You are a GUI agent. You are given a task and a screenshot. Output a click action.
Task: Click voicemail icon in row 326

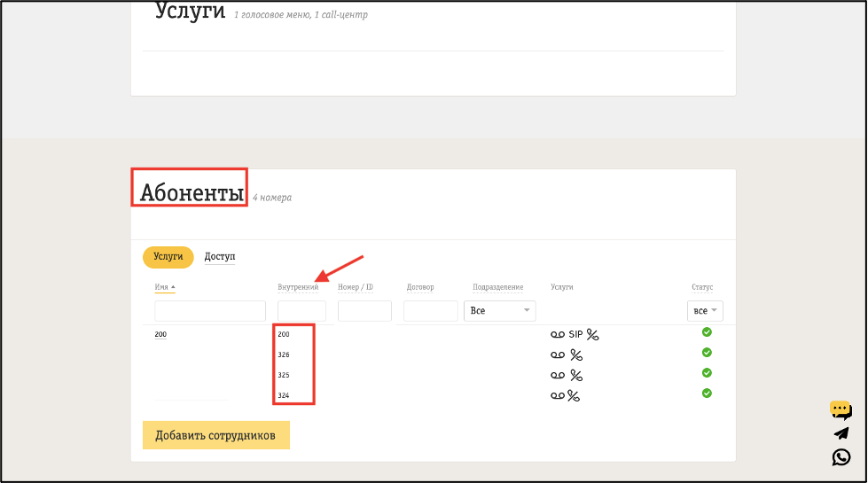click(558, 355)
